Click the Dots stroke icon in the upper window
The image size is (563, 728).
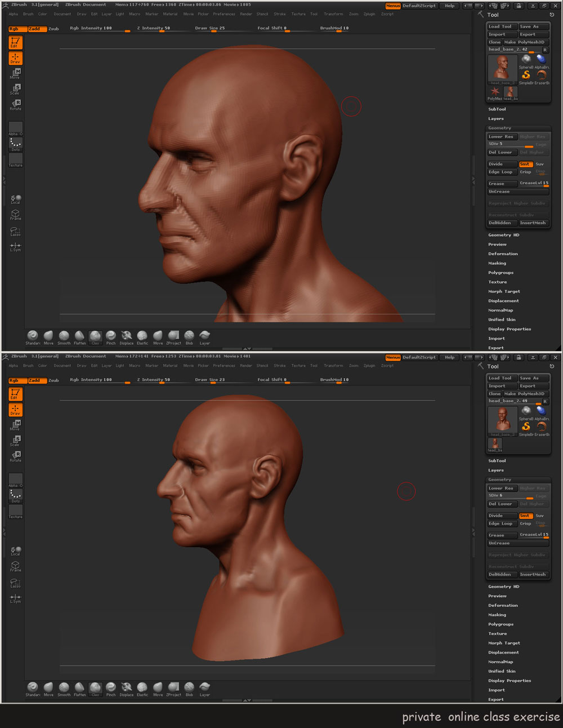[x=15, y=144]
